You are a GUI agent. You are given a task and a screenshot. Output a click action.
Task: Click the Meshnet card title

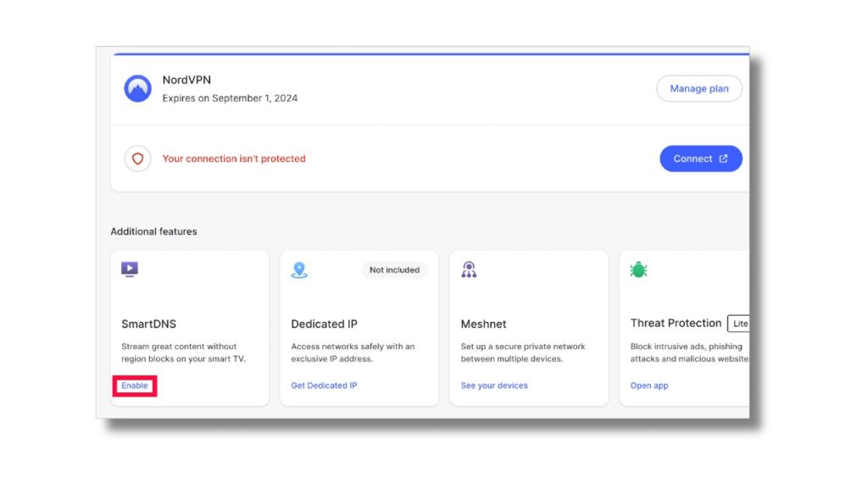tap(483, 324)
